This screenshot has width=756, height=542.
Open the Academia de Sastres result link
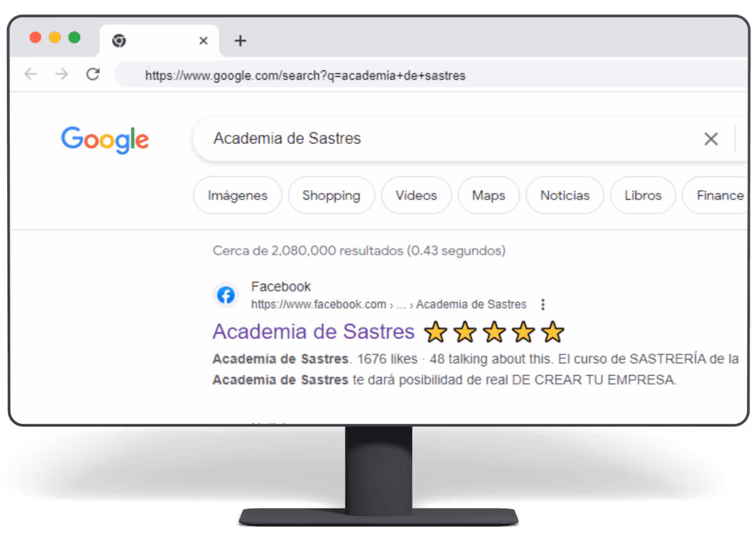coord(313,331)
